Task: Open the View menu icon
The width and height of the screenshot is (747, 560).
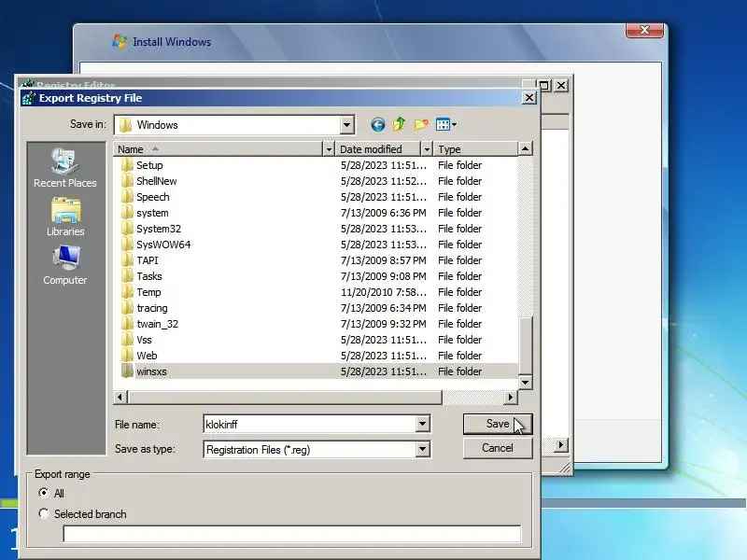Action: coord(446,125)
